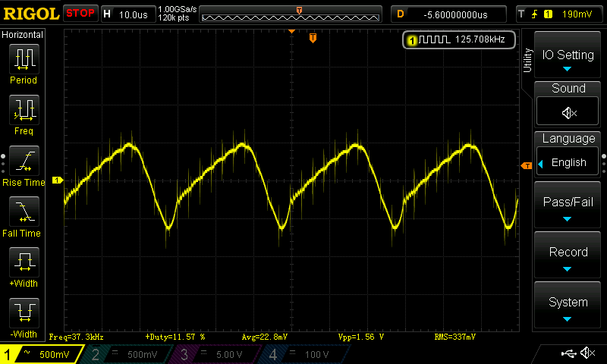
Task: Open the Record submenu
Action: coord(568,256)
